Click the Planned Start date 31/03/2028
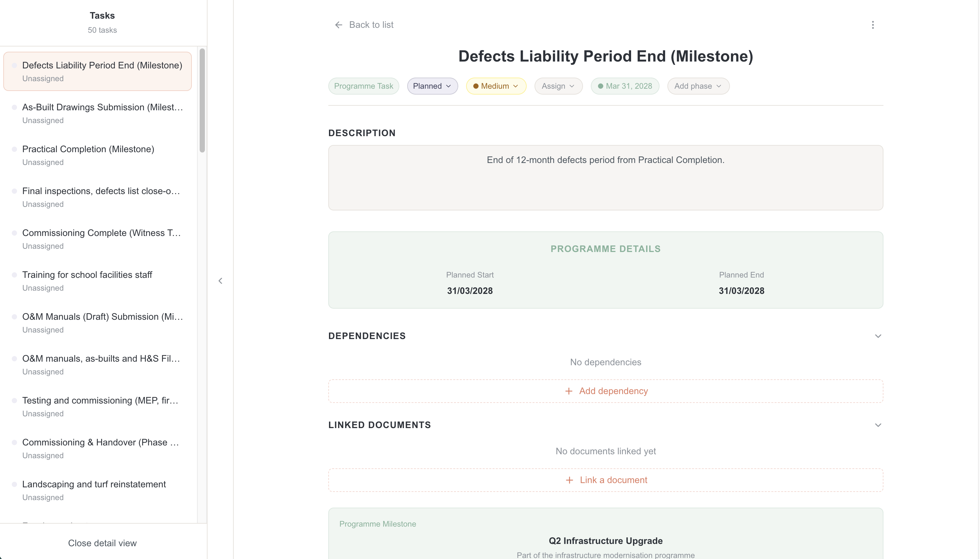The image size is (980, 559). pos(469,291)
